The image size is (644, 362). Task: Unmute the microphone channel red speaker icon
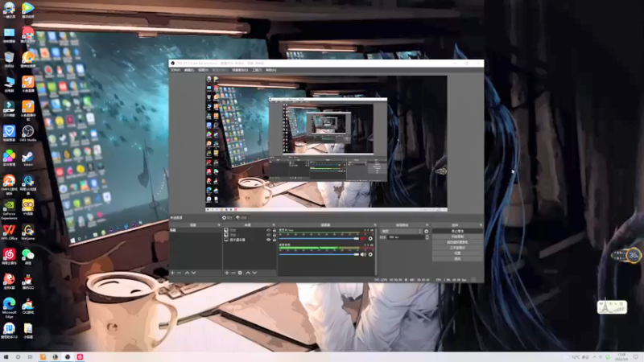(363, 238)
